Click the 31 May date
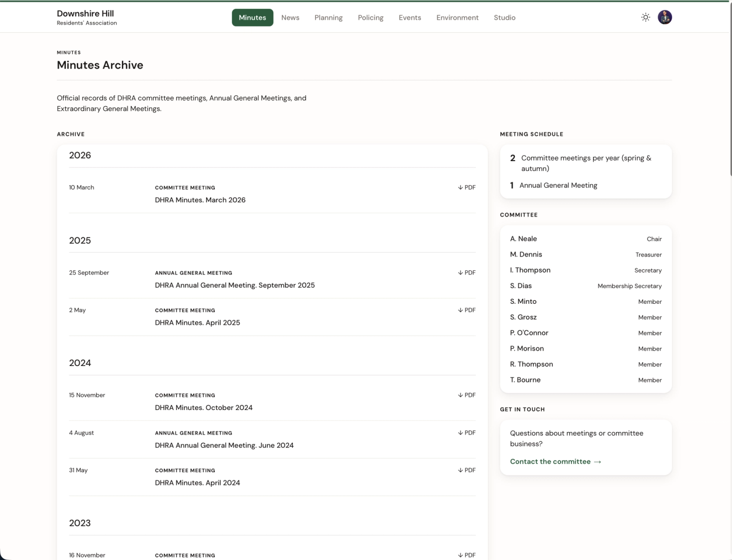 pos(78,470)
